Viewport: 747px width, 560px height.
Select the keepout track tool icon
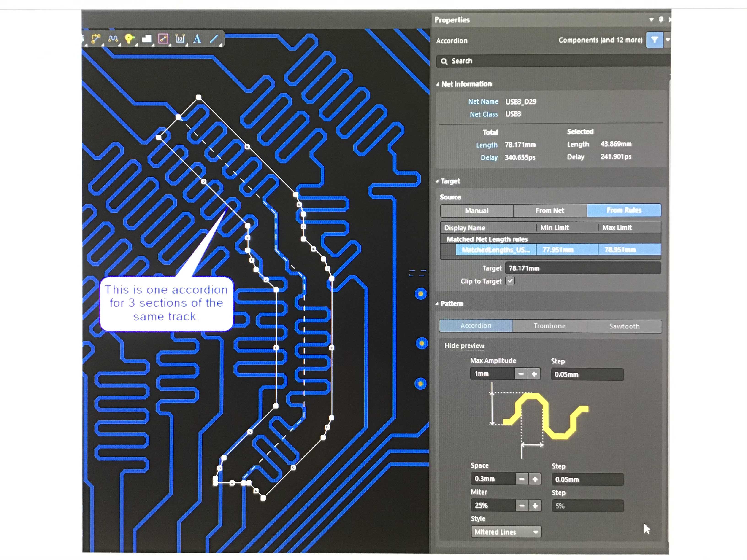point(163,39)
